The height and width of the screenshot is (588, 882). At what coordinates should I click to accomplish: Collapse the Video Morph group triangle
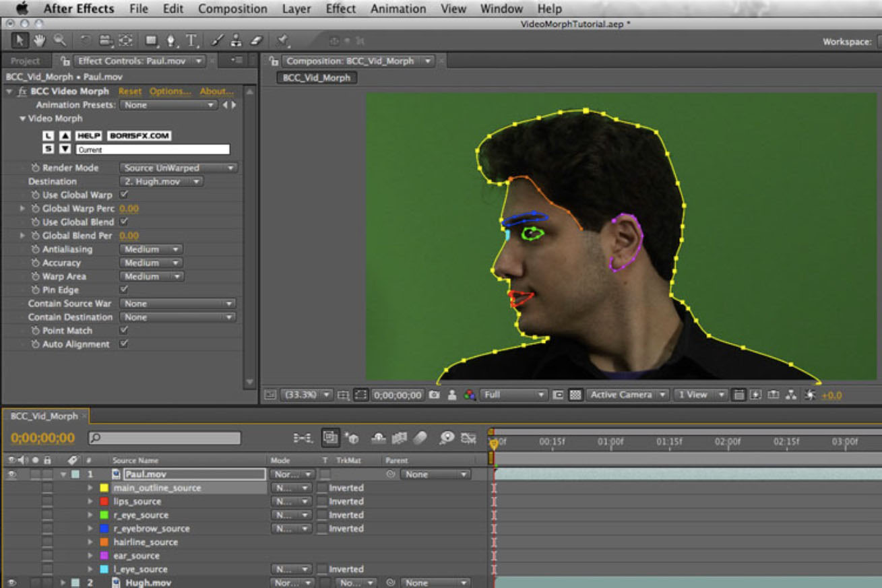tap(23, 119)
